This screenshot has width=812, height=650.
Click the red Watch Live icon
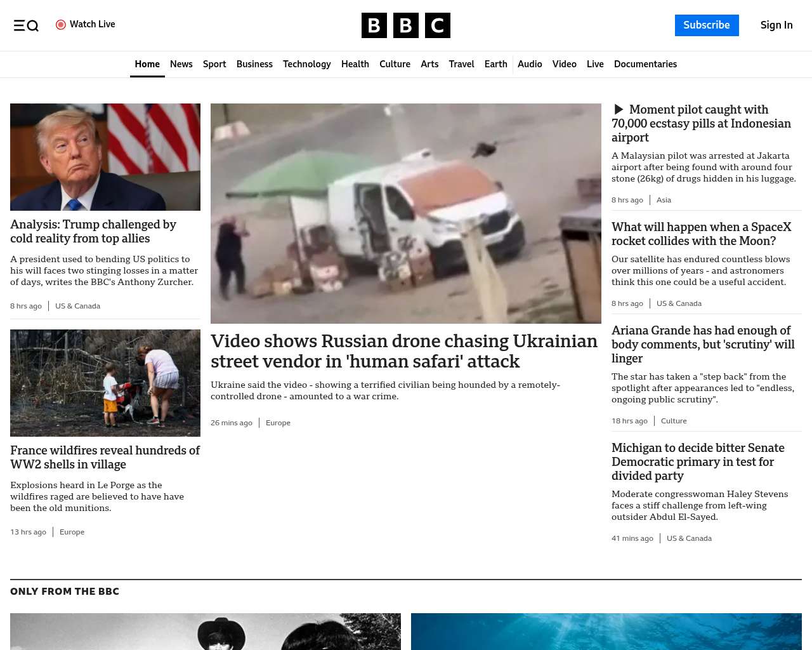tap(61, 25)
